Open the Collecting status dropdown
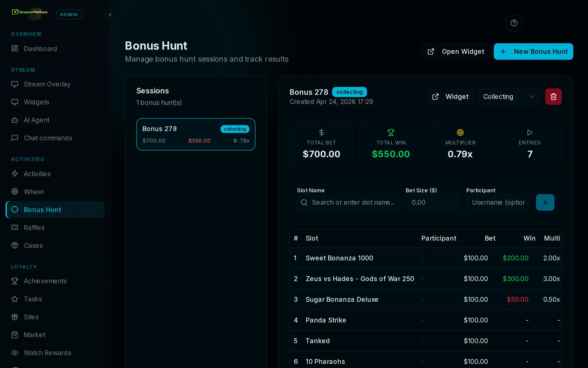Viewport: 588px width, 368px height. [509, 97]
